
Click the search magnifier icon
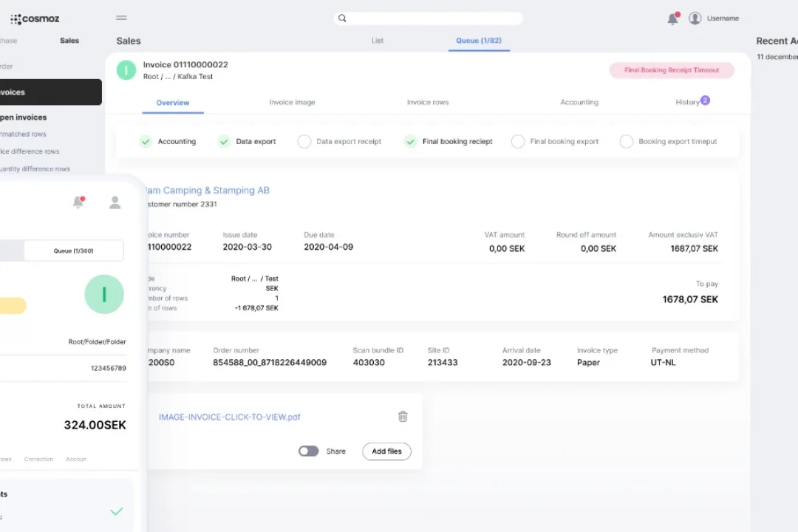coord(342,18)
